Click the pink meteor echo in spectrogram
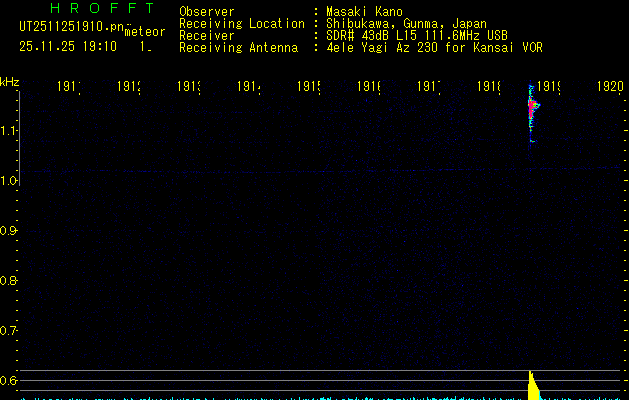 pyautogui.click(x=533, y=109)
